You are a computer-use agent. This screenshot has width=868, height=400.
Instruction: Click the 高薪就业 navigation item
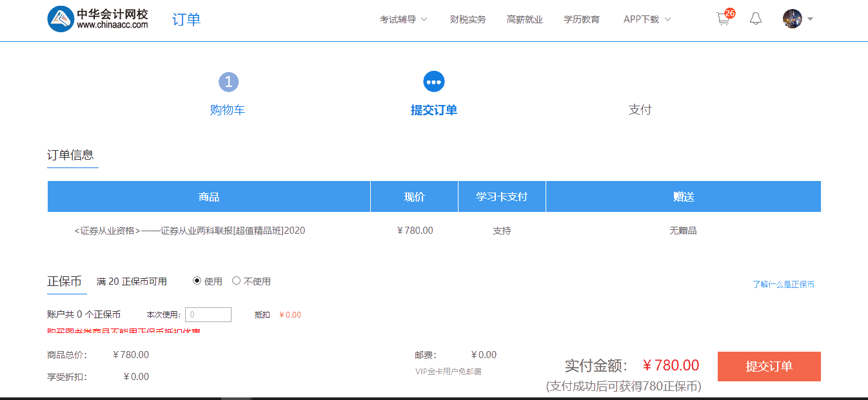click(x=525, y=19)
